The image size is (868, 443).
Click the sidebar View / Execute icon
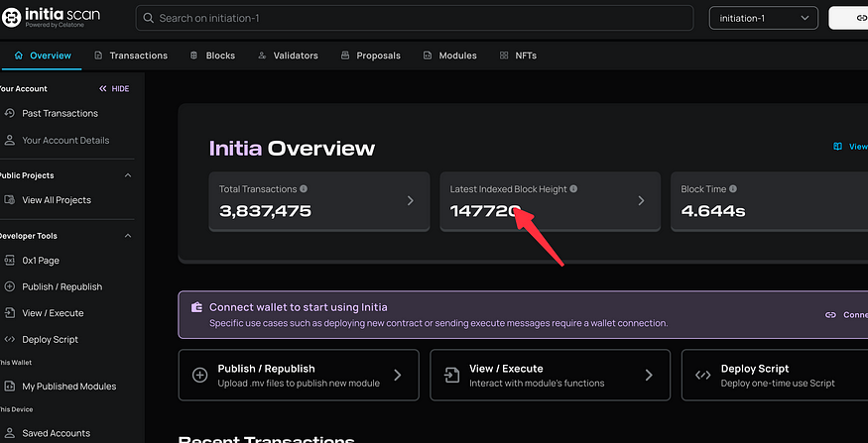[x=9, y=312]
